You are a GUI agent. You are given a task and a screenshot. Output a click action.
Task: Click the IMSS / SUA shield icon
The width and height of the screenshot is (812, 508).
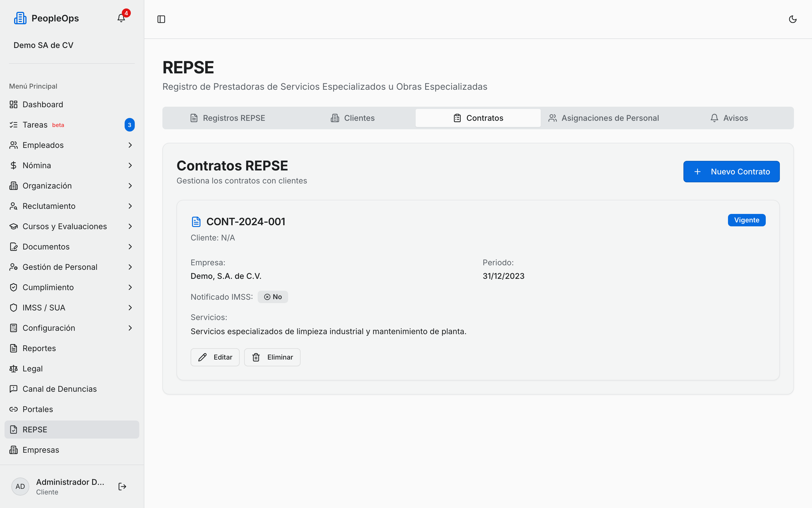(14, 308)
